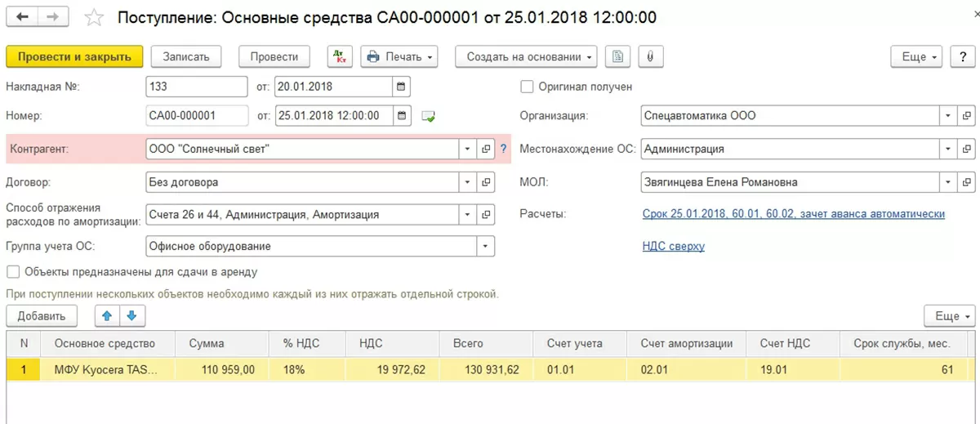980x424 pixels.
Task: Open the document structure report icon
Action: [618, 56]
